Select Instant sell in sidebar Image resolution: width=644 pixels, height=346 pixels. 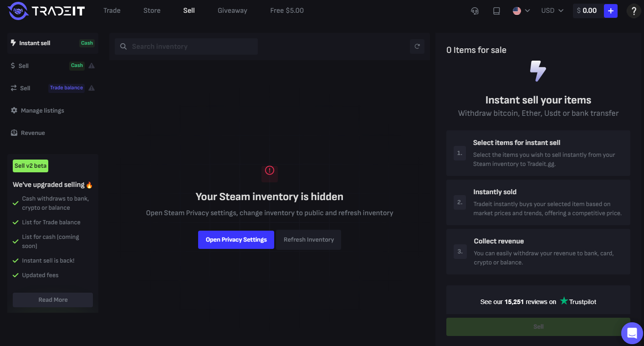click(35, 43)
